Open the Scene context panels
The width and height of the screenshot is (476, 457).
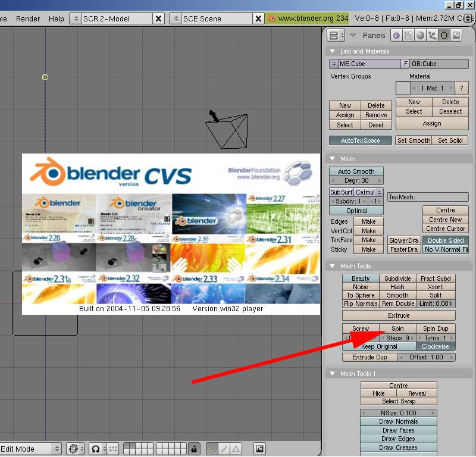coord(456,36)
